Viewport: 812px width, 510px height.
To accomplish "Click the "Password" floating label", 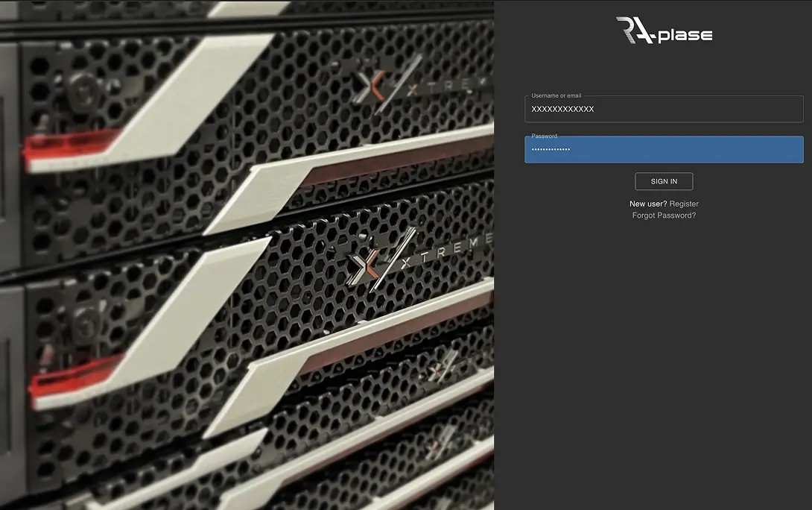I will (544, 136).
